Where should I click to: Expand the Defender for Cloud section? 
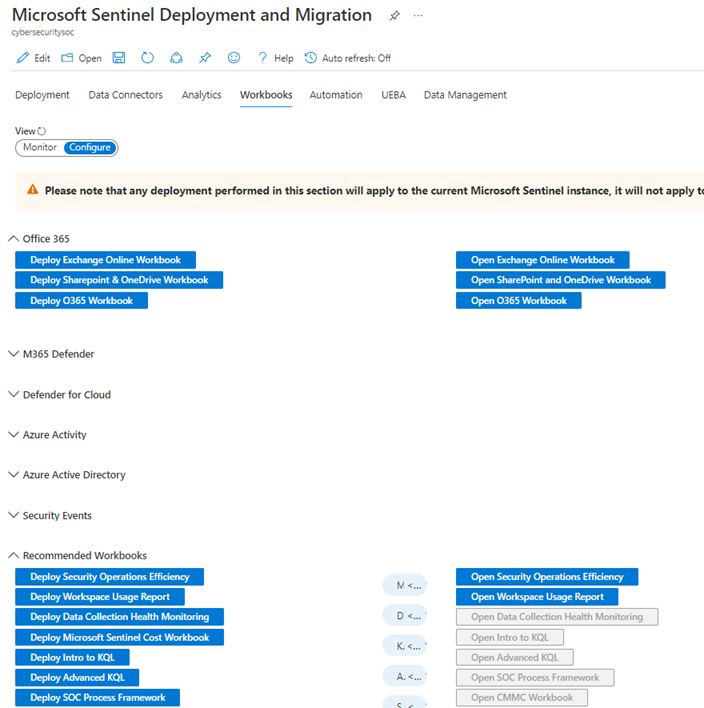point(14,394)
